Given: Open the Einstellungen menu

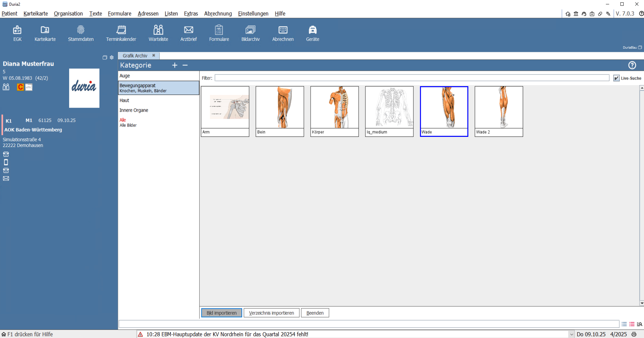Looking at the screenshot, I should (x=253, y=14).
